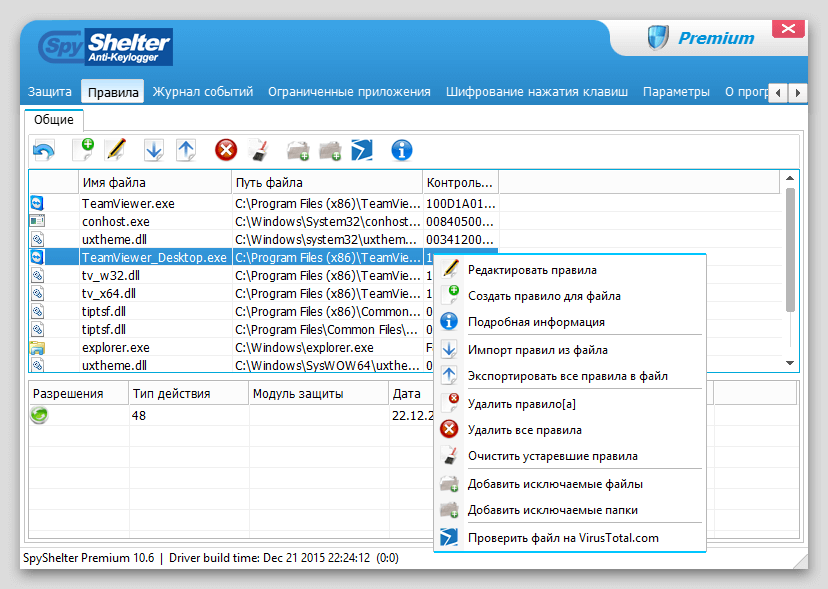Select the explorer.exe row

(231, 348)
